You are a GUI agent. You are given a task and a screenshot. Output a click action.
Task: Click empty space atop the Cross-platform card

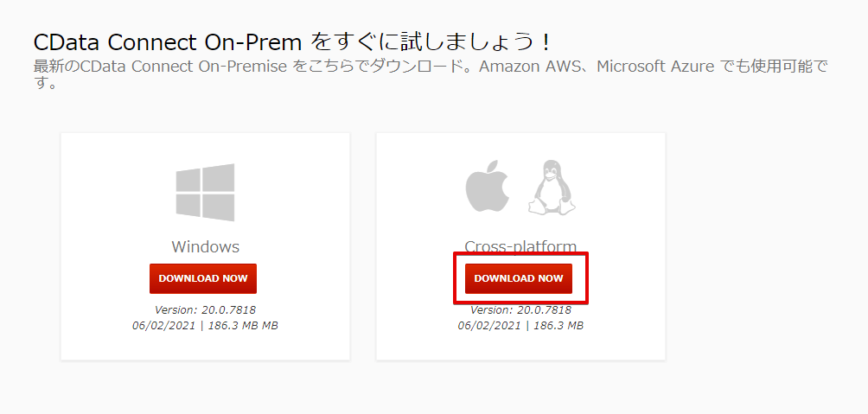point(520,145)
